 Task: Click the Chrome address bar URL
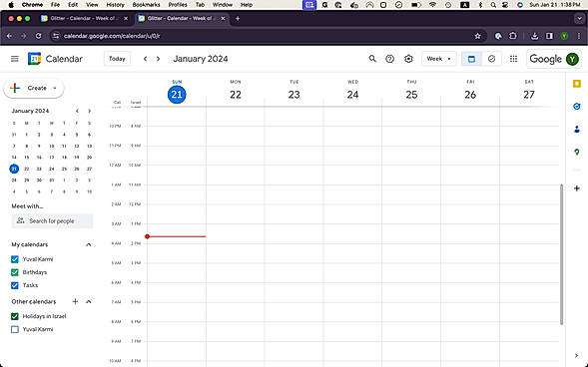pos(112,36)
